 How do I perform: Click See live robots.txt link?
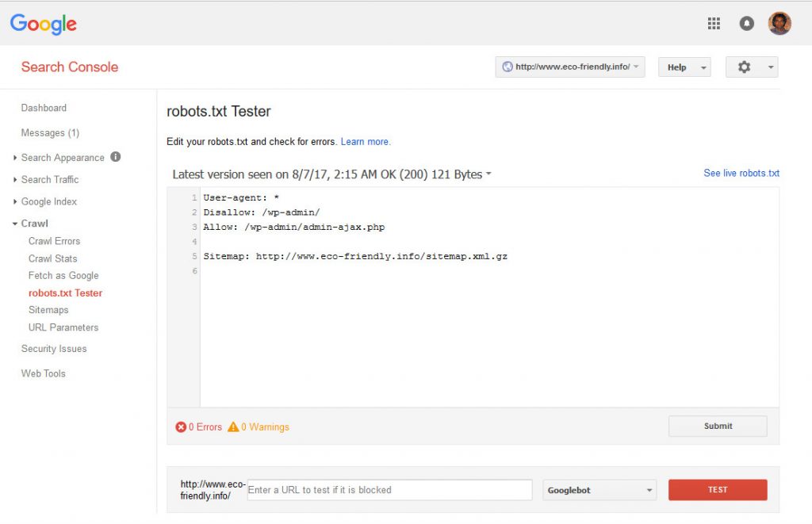741,173
